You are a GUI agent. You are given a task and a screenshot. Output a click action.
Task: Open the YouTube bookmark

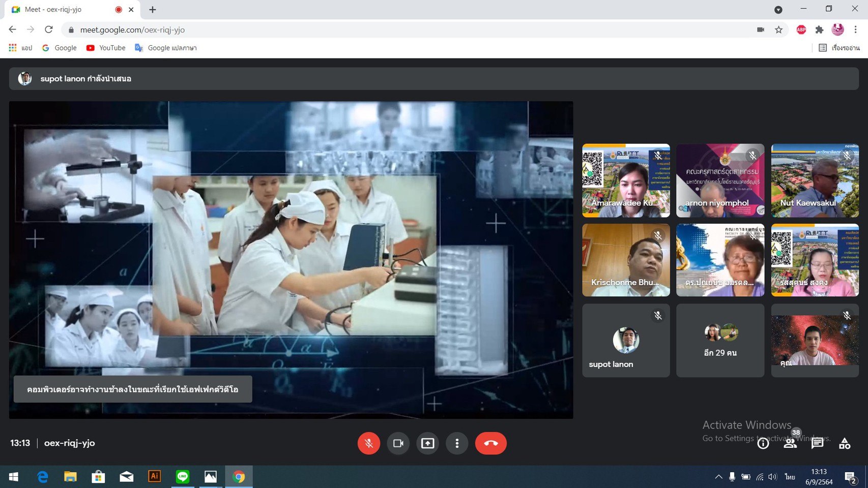(106, 48)
